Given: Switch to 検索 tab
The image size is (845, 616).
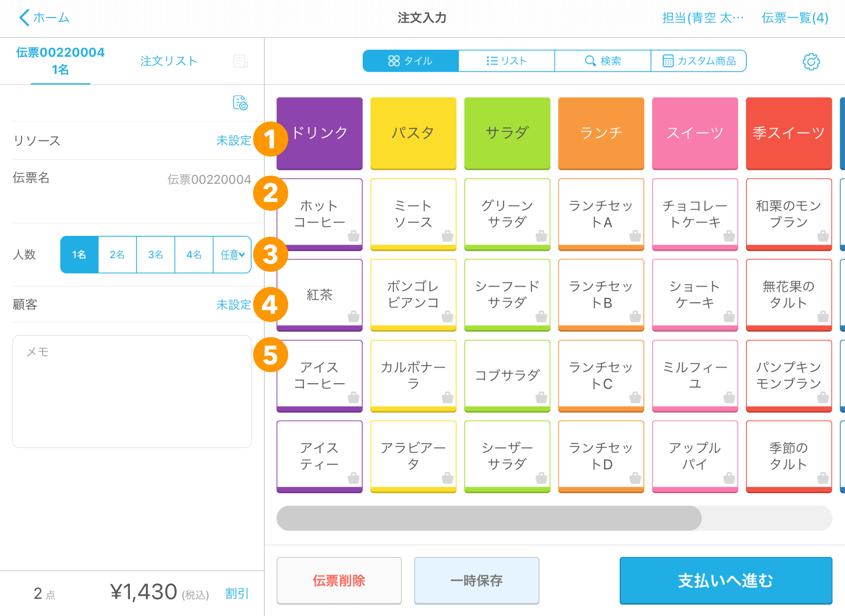Looking at the screenshot, I should point(603,61).
